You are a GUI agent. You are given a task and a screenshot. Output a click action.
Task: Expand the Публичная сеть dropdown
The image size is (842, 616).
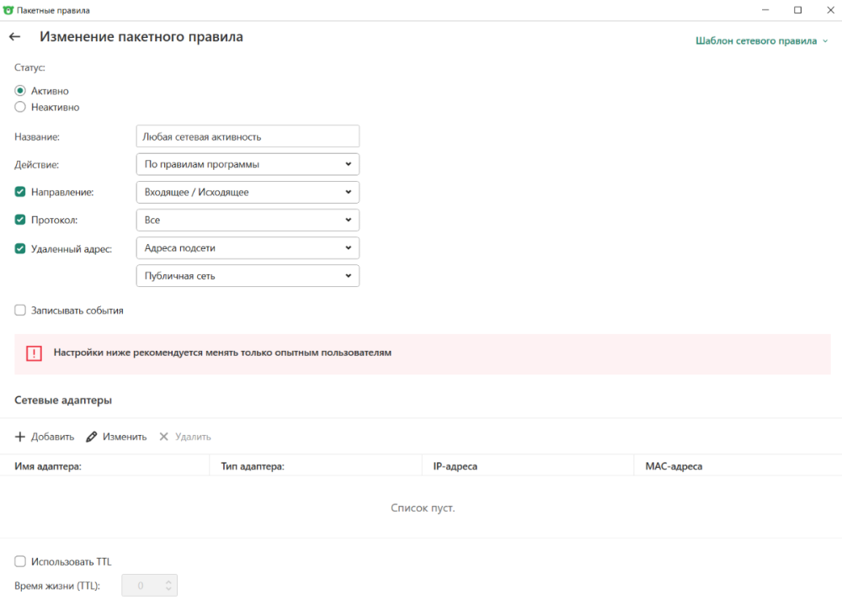coord(248,276)
